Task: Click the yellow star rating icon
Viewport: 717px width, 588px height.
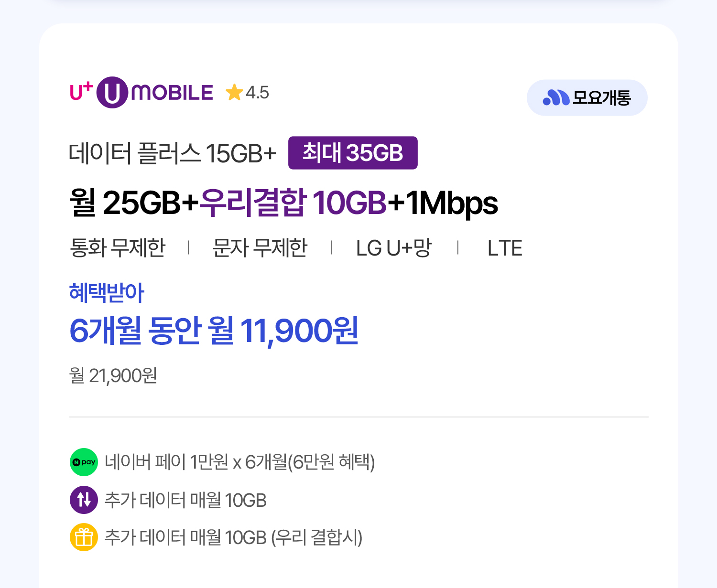Action: 234,93
